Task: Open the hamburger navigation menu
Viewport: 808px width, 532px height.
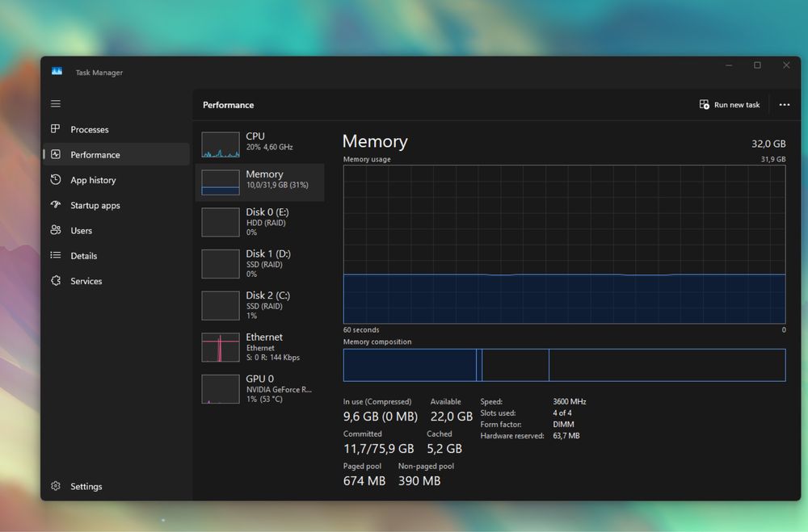Action: pos(56,104)
